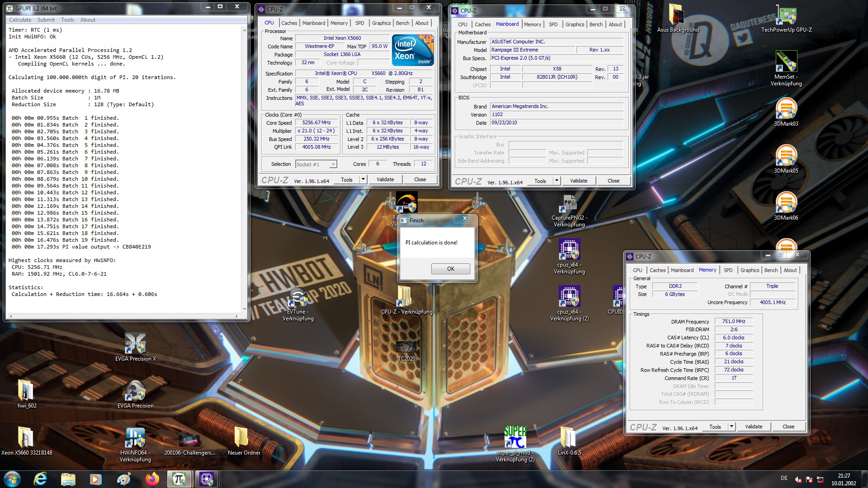This screenshot has height=488, width=868.
Task: Launch HWiNFO64 shortcut
Action: [135, 445]
